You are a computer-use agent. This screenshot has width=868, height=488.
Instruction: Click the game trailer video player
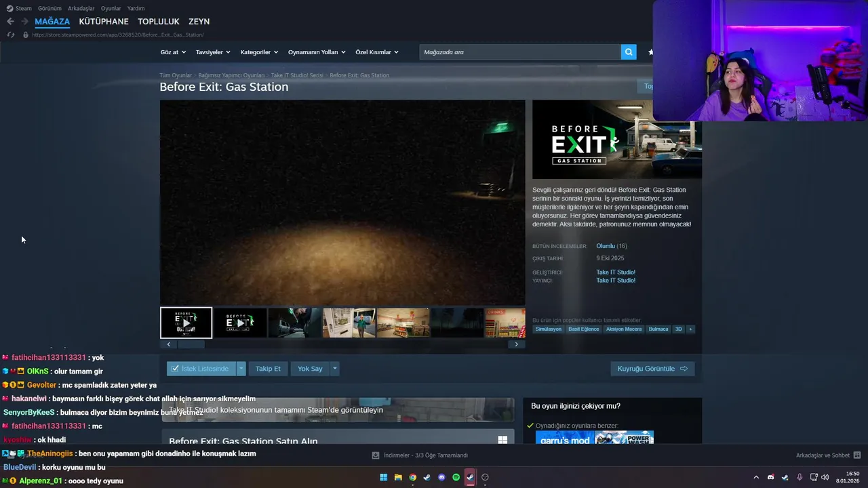[x=342, y=203]
